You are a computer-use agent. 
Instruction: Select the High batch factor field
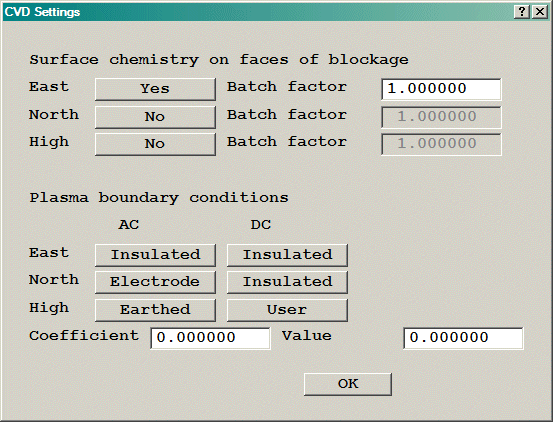pyautogui.click(x=441, y=144)
